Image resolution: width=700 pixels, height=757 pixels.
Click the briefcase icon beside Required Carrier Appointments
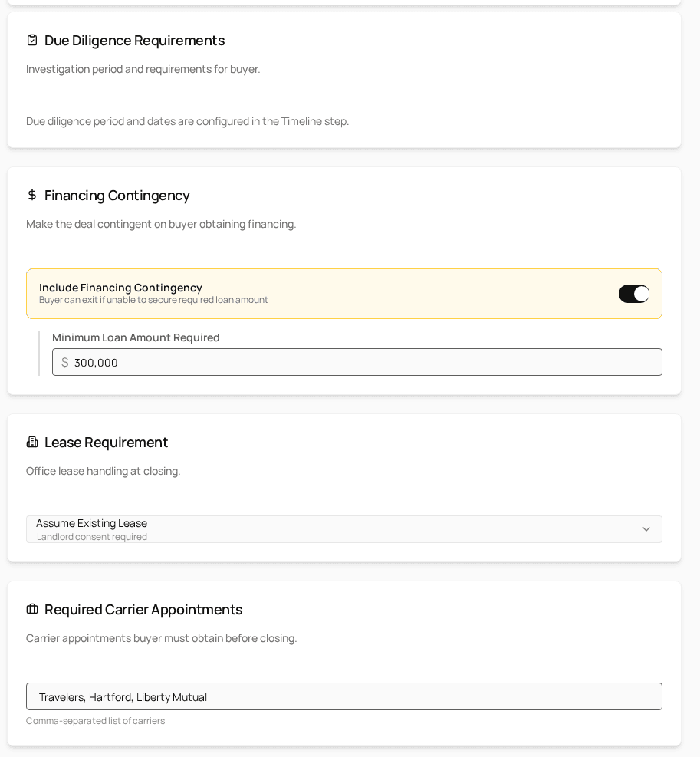click(32, 609)
